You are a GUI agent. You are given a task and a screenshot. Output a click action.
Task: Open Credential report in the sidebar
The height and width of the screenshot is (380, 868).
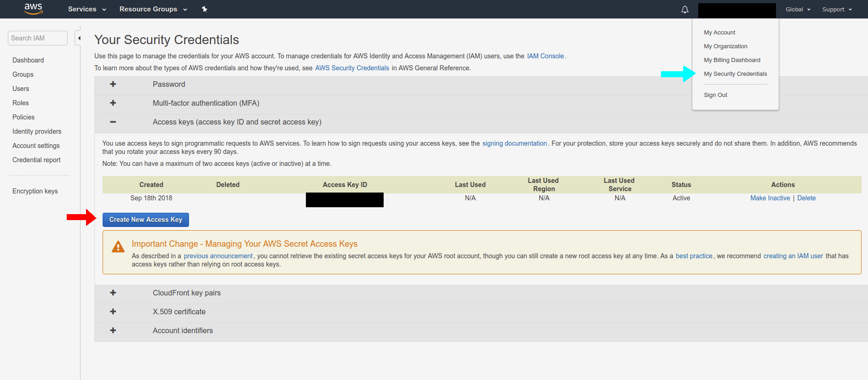tap(36, 160)
